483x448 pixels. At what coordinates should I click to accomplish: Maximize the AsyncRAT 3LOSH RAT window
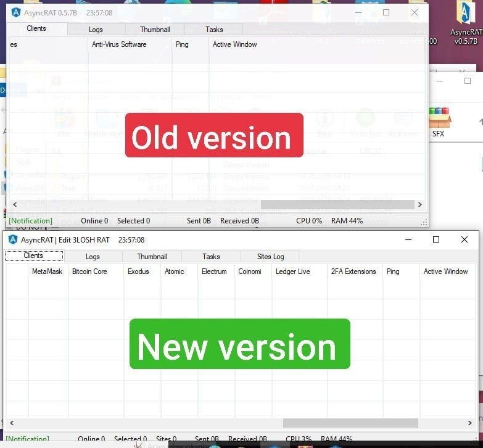coord(436,239)
